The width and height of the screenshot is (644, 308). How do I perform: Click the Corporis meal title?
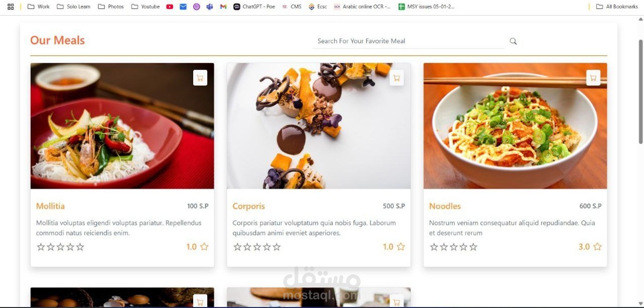(249, 206)
